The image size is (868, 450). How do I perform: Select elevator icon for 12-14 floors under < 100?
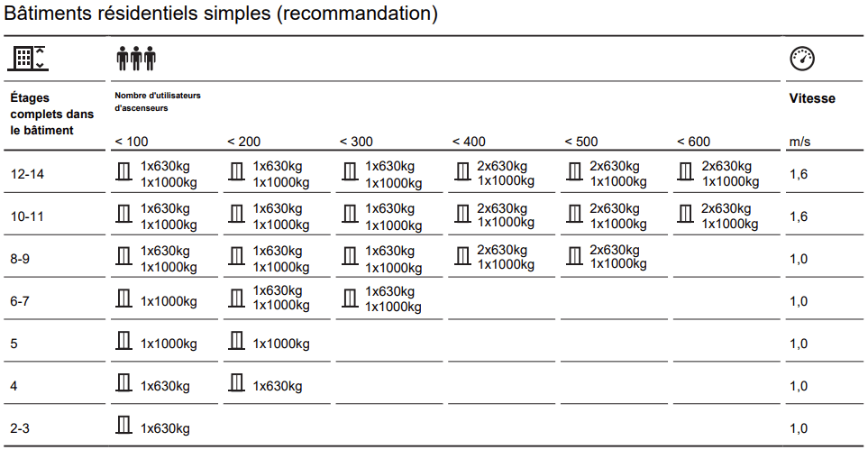click(124, 171)
